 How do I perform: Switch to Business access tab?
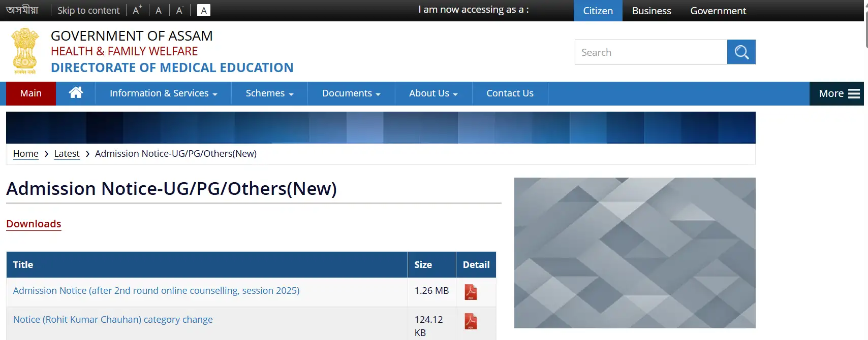(x=652, y=11)
